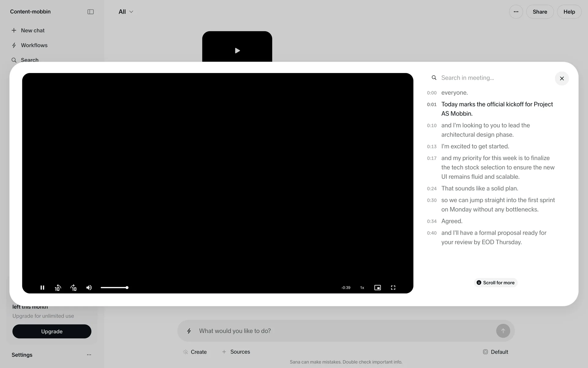588x368 pixels.
Task: Start a New chat
Action: pos(32,30)
